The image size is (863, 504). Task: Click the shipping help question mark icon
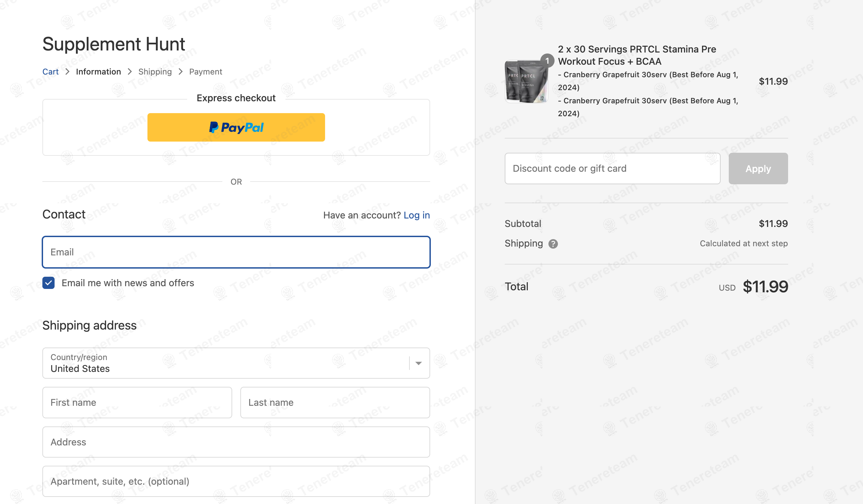click(553, 244)
